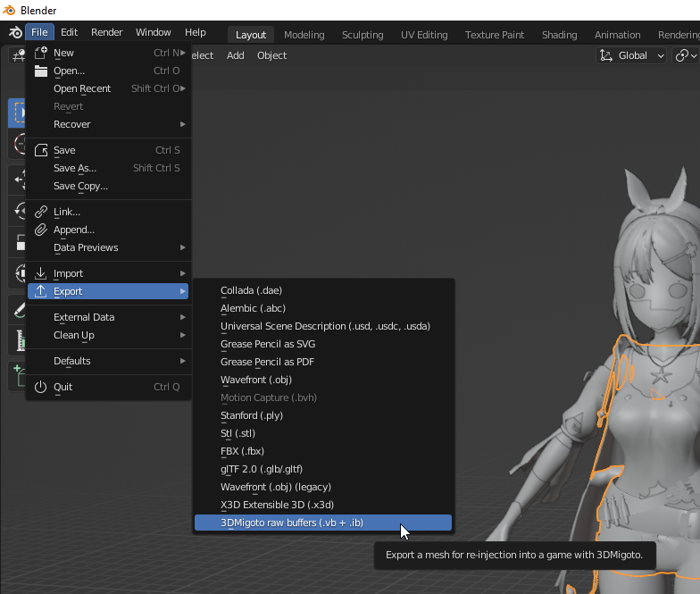The image size is (700, 594).
Task: Export as FBX (.fbx)
Action: pos(323,451)
